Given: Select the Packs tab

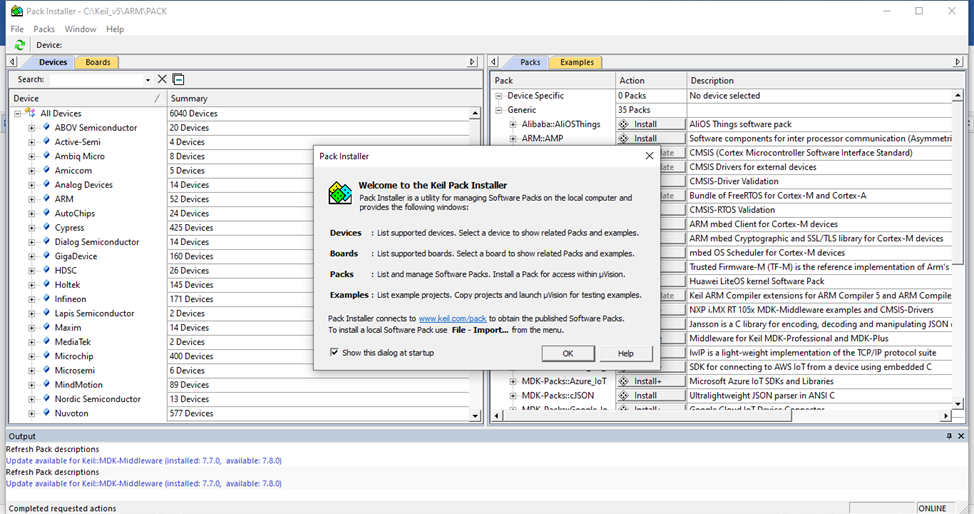Looking at the screenshot, I should pos(530,62).
